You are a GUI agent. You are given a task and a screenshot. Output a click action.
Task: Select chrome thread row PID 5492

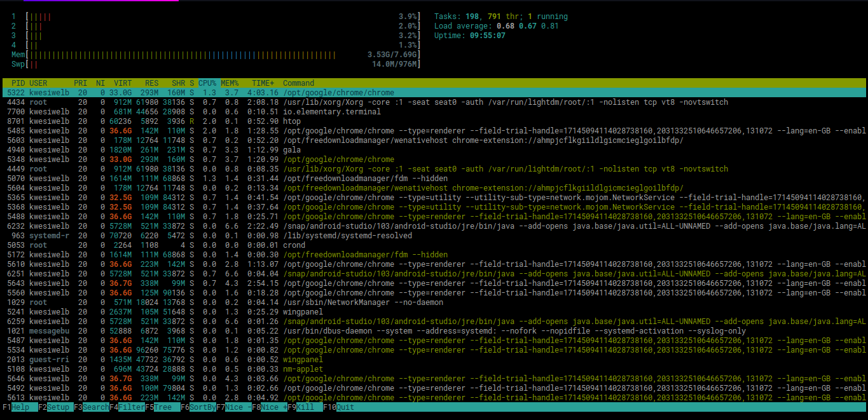pyautogui.click(x=434, y=388)
